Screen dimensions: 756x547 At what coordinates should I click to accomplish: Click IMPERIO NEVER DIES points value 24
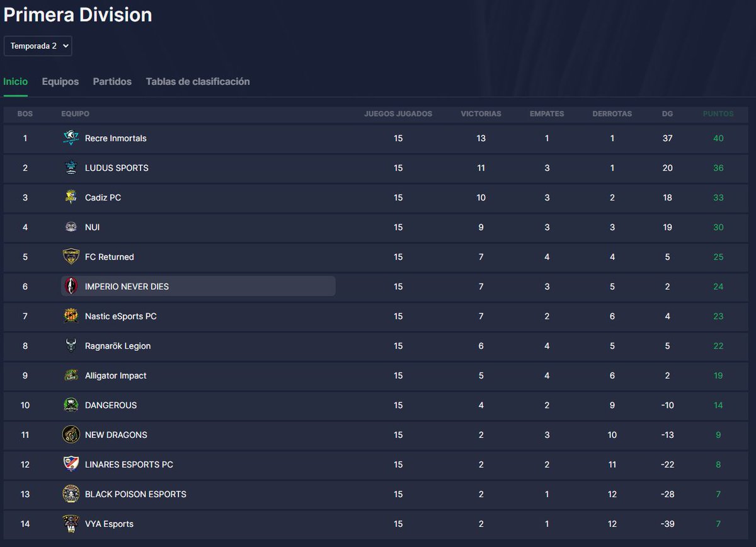click(x=718, y=286)
